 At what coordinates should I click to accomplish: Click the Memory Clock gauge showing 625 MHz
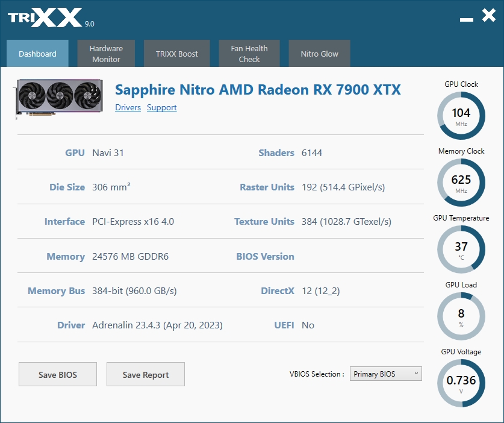461,183
